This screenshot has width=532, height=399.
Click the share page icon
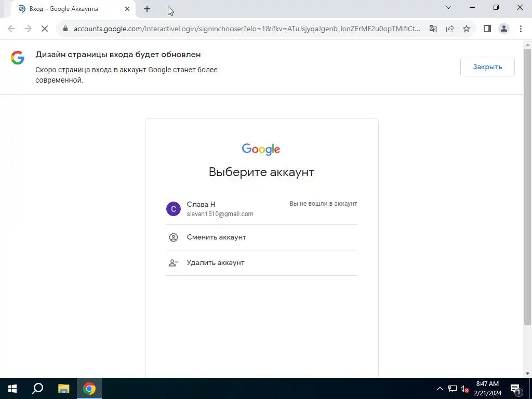coord(450,29)
